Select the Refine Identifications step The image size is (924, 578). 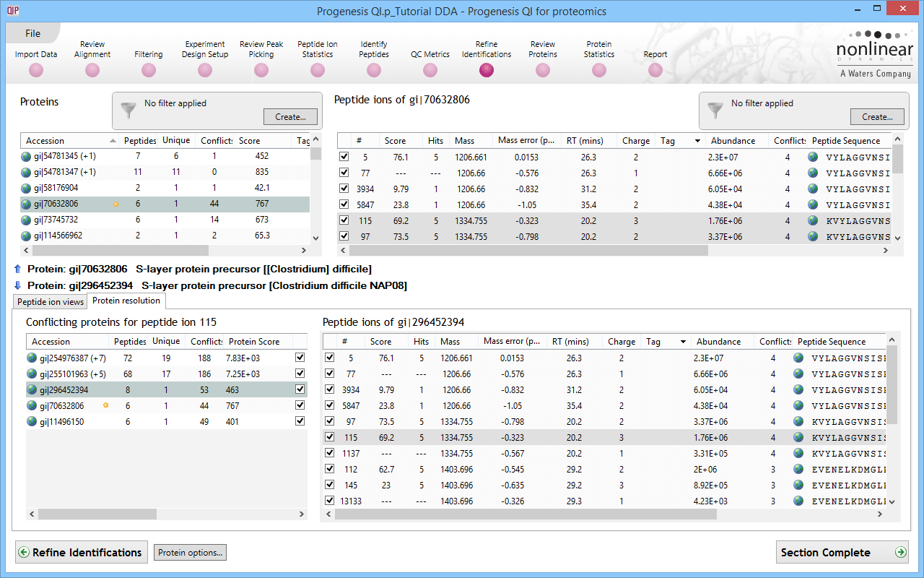[x=487, y=70]
